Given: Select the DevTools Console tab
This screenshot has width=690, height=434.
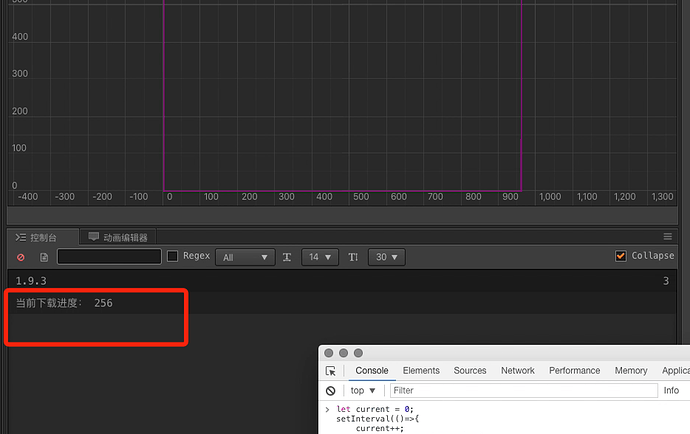Looking at the screenshot, I should (372, 371).
